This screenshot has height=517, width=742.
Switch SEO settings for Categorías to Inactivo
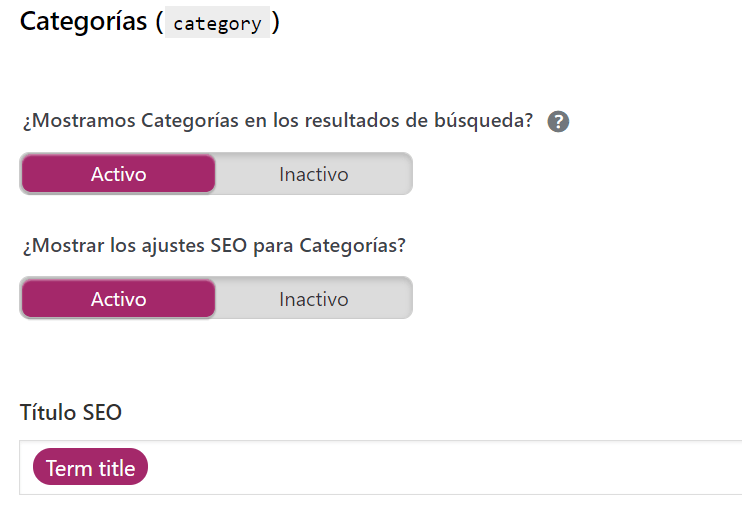coord(314,298)
